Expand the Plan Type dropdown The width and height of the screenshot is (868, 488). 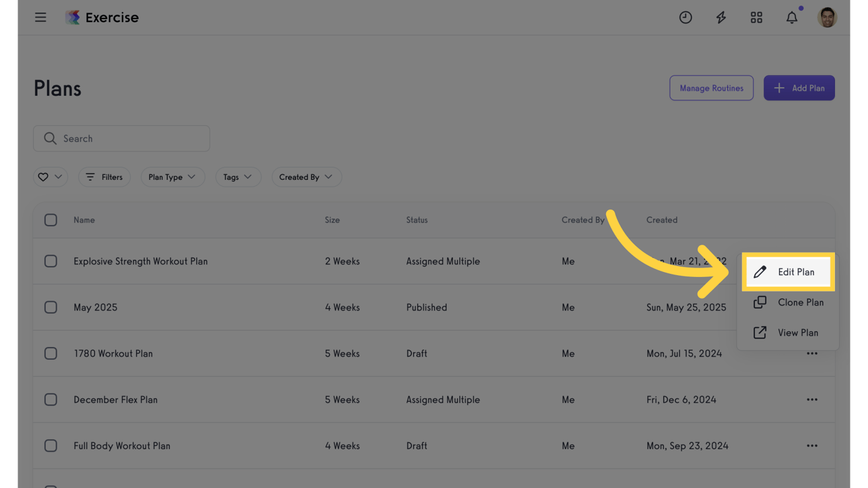coord(172,177)
